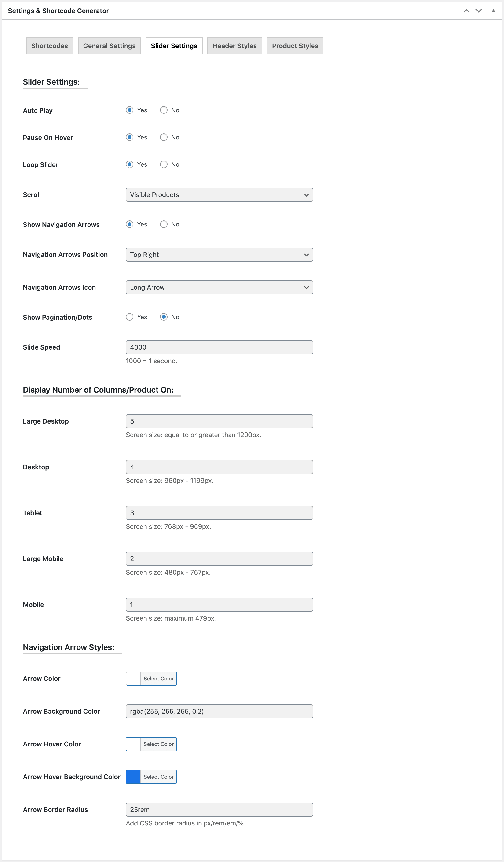This screenshot has height=862, width=504.
Task: Move the settings panel down with the down chevron
Action: [479, 11]
